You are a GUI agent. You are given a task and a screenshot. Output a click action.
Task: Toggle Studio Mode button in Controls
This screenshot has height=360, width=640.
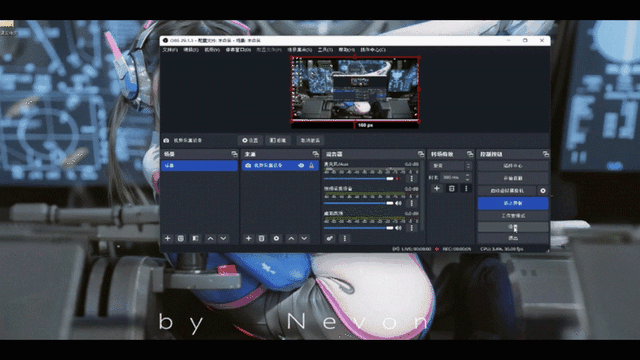[513, 216]
